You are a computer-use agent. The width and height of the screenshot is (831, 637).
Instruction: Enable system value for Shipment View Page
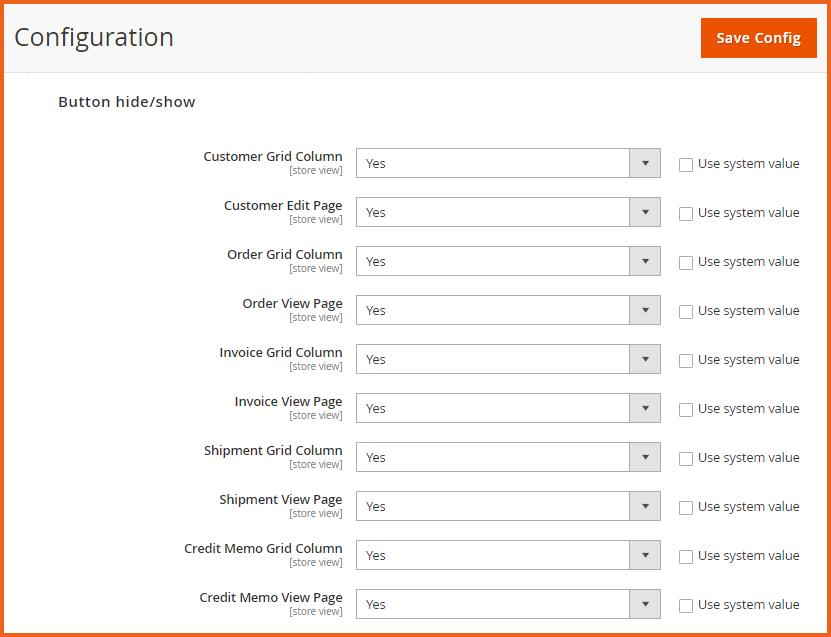click(x=686, y=507)
